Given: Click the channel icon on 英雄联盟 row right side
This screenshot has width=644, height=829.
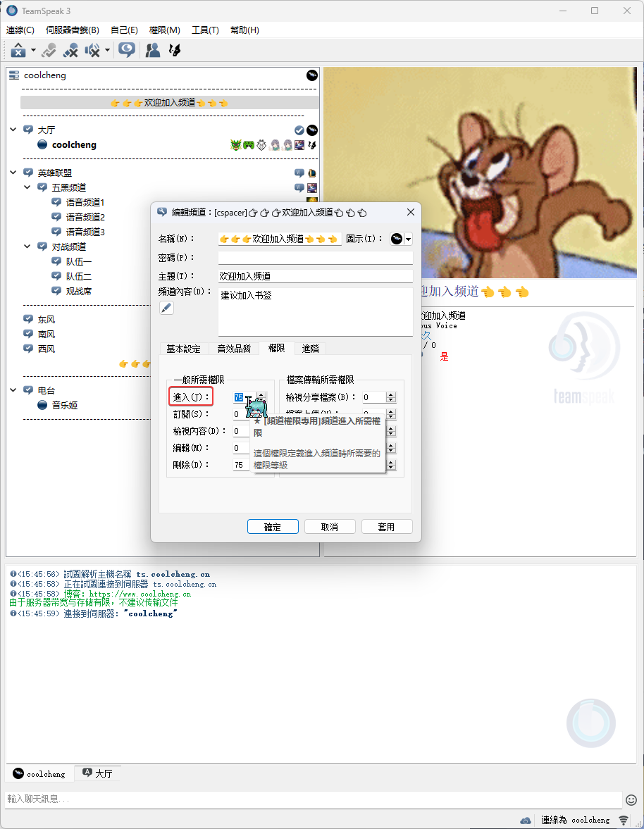Looking at the screenshot, I should click(312, 173).
